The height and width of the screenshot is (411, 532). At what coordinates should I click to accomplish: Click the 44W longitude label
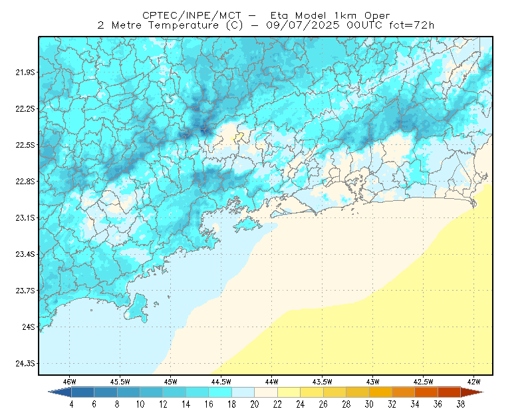271,382
